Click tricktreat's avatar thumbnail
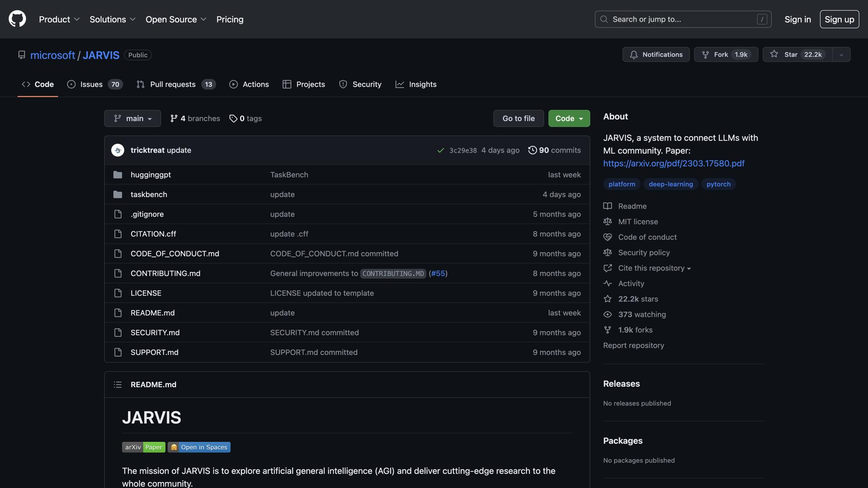The height and width of the screenshot is (488, 868). click(118, 150)
